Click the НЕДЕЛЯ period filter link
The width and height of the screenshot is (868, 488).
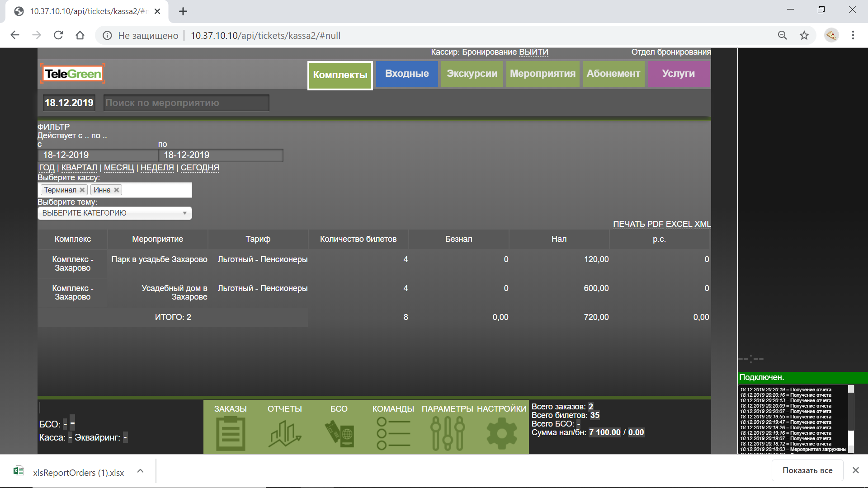157,168
